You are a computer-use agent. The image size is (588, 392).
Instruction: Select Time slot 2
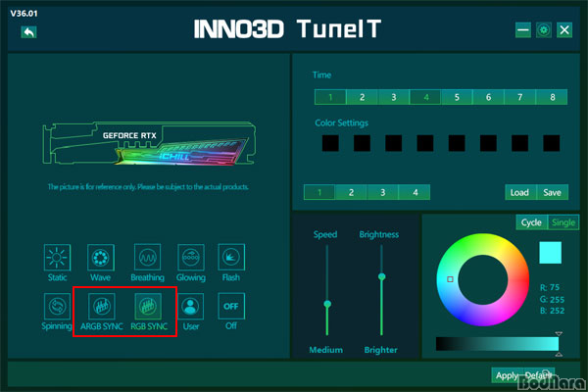pos(362,97)
